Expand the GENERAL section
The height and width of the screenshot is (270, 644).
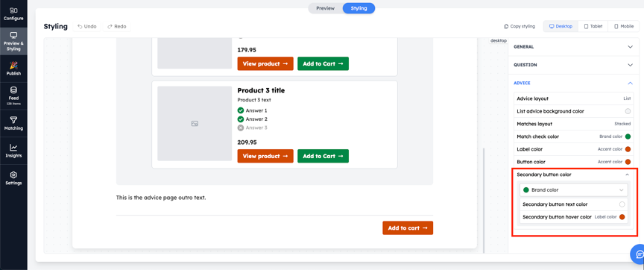tap(573, 47)
